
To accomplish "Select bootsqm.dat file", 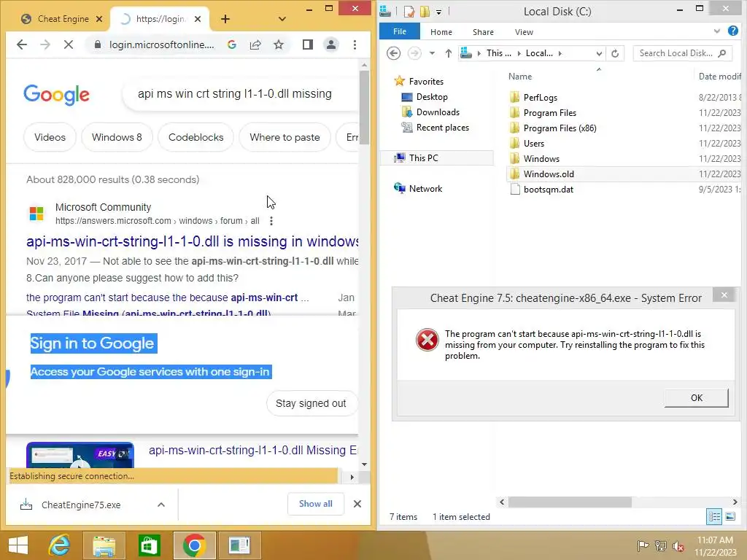I will pyautogui.click(x=549, y=190).
